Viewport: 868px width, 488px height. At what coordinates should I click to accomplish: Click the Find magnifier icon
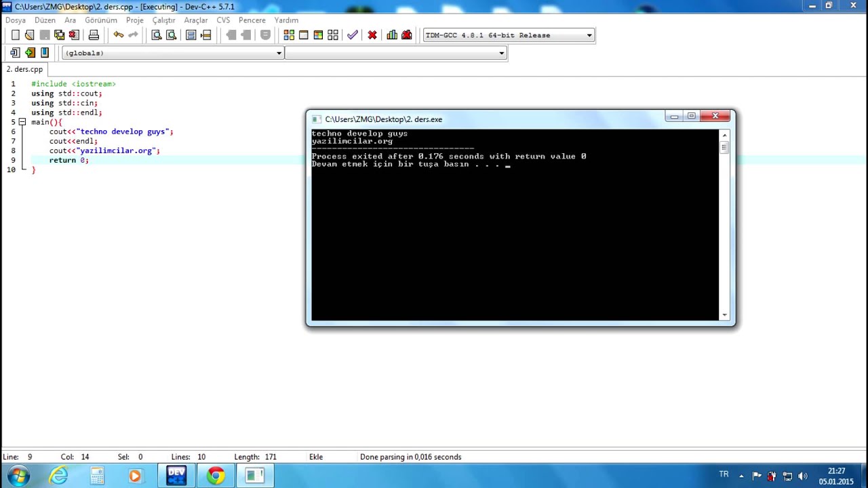(x=156, y=35)
